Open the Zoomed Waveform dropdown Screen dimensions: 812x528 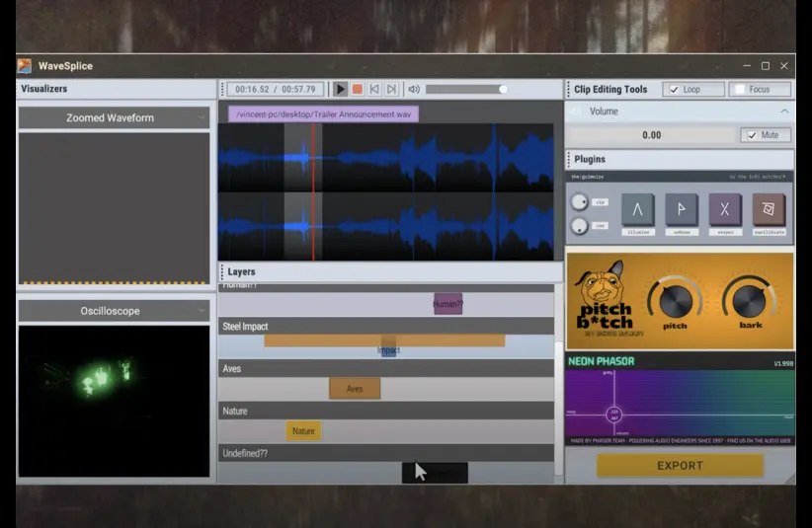pos(114,117)
